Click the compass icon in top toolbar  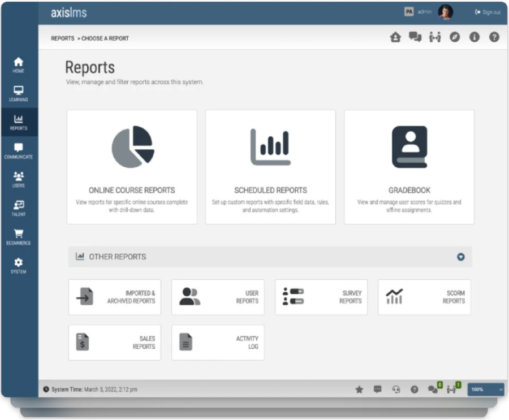tap(455, 37)
